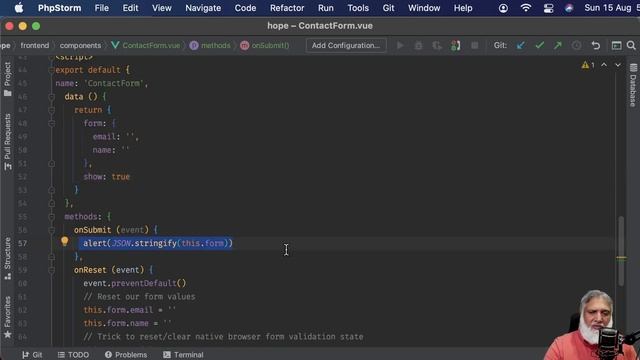The width and height of the screenshot is (640, 360).
Task: Collapse the onReset method fold marker
Action: [x=51, y=270]
